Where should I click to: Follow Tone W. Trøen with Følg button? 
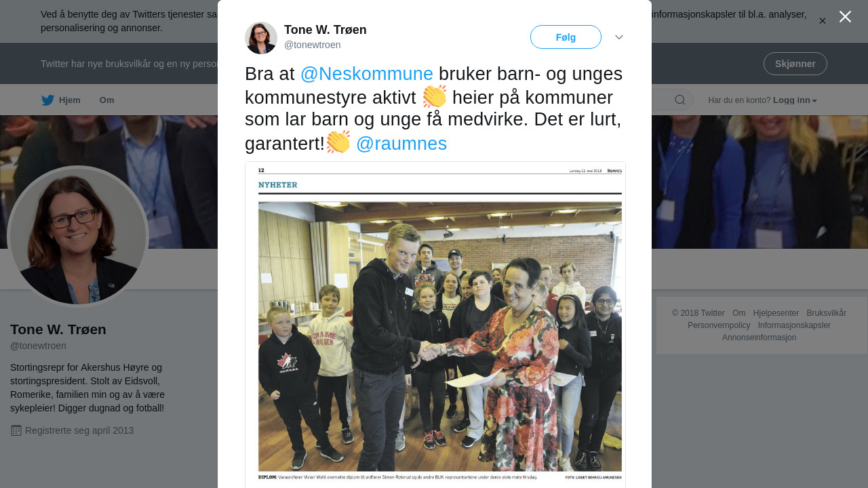(566, 37)
